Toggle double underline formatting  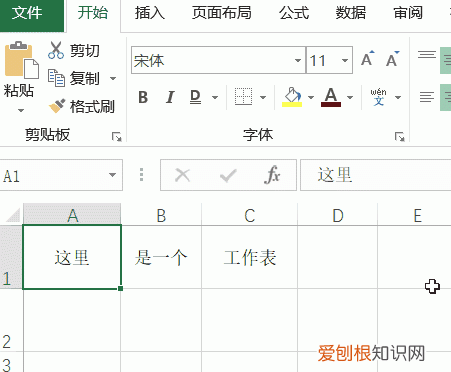[196, 97]
